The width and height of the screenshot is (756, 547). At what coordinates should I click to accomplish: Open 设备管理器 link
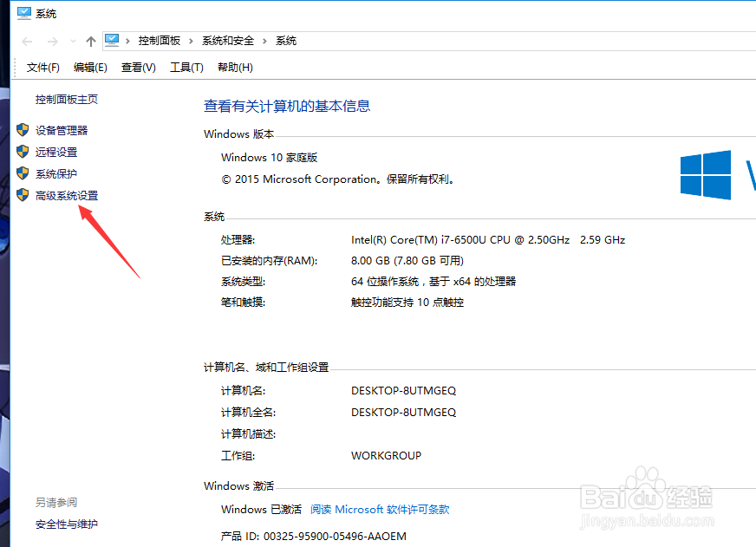coord(62,130)
